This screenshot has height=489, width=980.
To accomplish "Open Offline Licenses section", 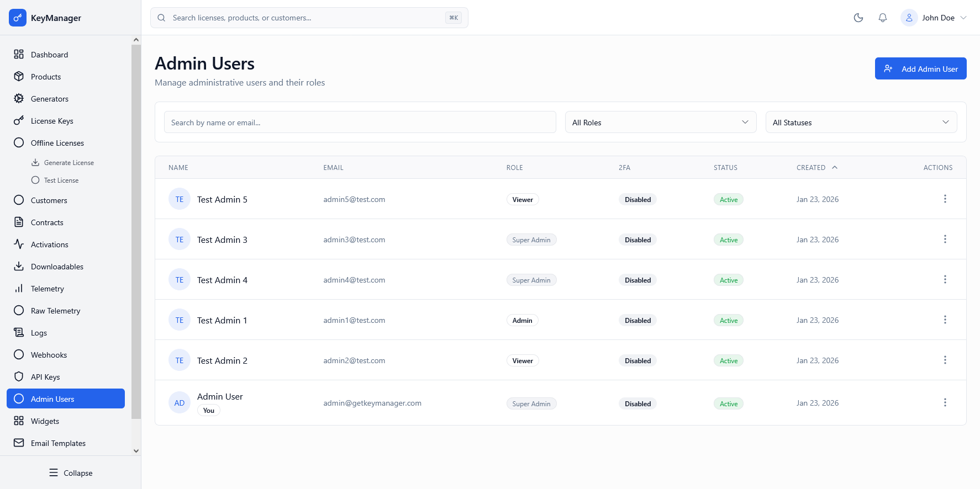I will tap(66, 142).
